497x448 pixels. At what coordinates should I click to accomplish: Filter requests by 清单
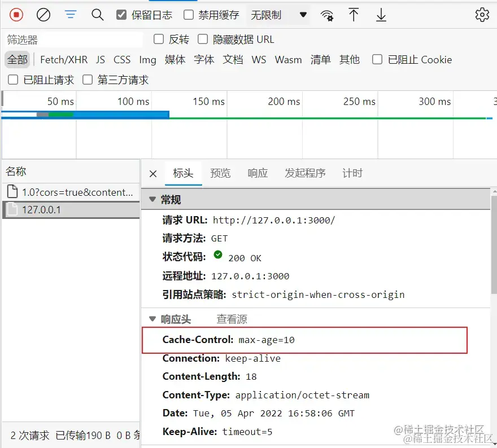pyautogui.click(x=320, y=59)
